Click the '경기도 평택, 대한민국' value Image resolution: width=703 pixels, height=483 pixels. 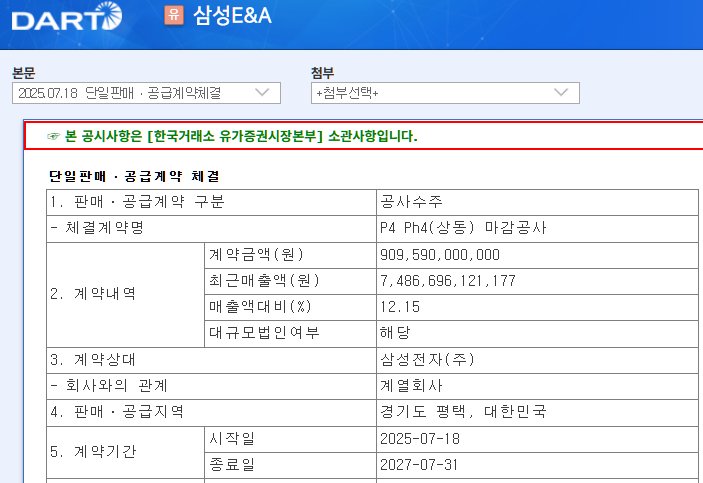(x=463, y=412)
